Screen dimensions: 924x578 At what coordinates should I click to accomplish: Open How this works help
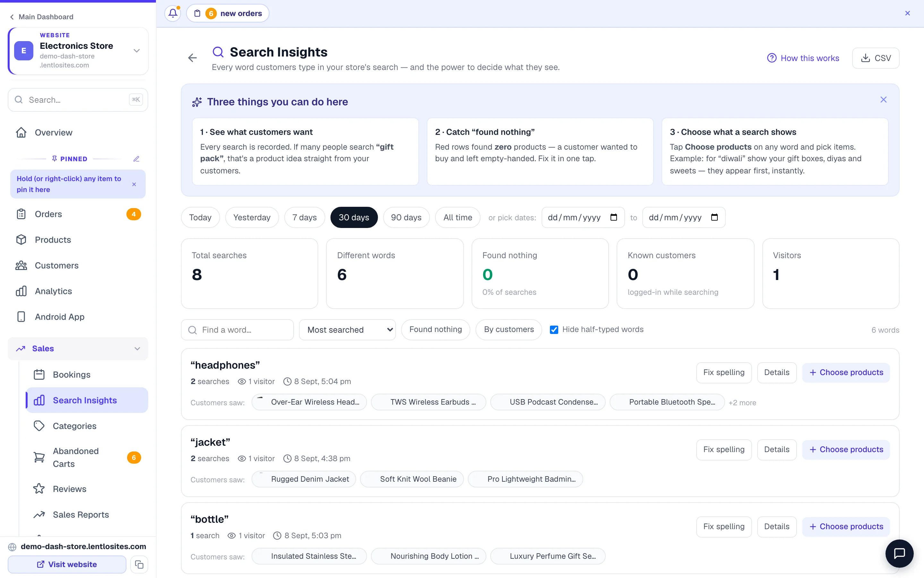[803, 58]
